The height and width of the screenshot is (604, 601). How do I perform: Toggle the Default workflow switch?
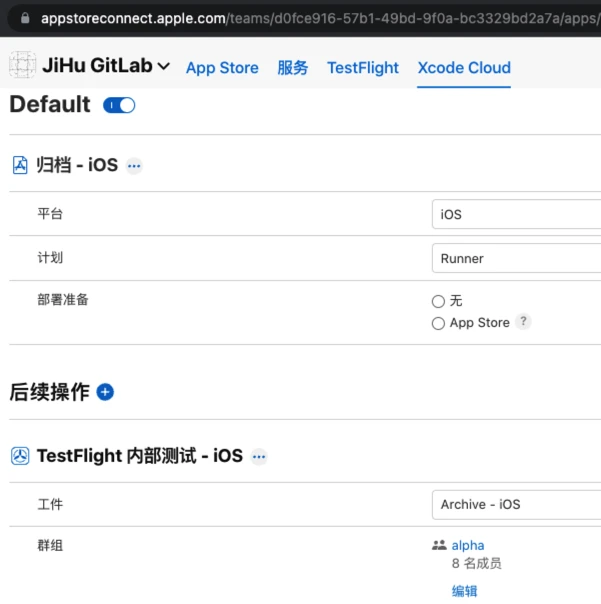click(x=119, y=105)
